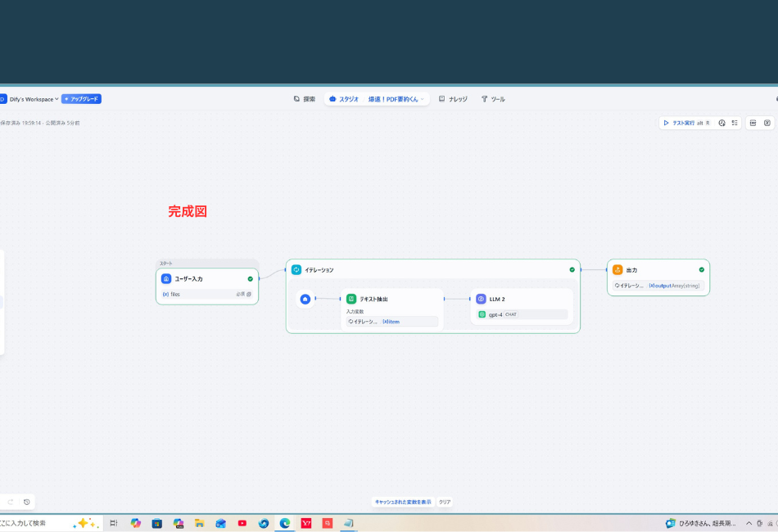Switch to the ナレッジ tab
778x532 pixels.
tap(454, 98)
